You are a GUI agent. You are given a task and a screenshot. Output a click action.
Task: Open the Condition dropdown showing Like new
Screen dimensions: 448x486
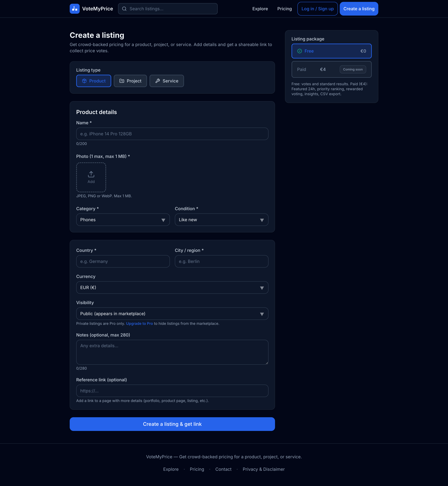point(221,220)
